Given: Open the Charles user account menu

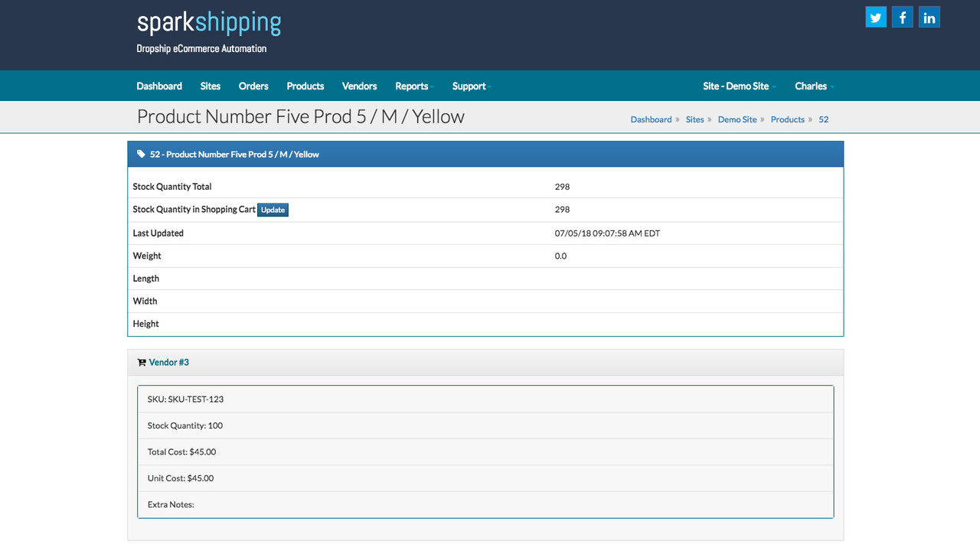Looking at the screenshot, I should (813, 86).
